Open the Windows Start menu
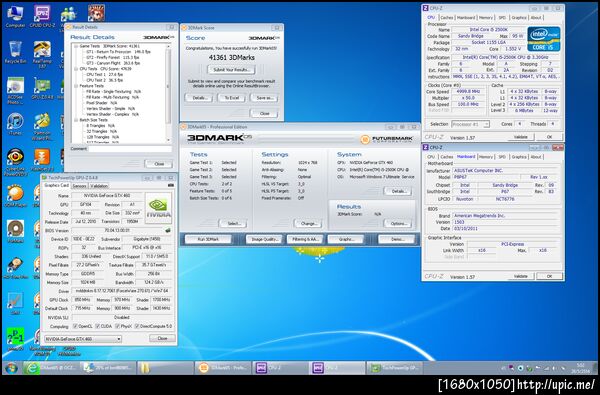The image size is (600, 395). coord(11,368)
